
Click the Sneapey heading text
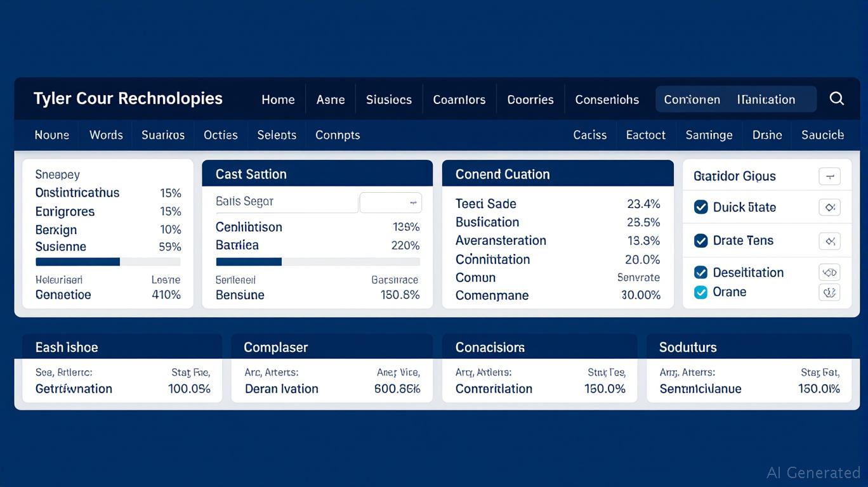(x=57, y=174)
